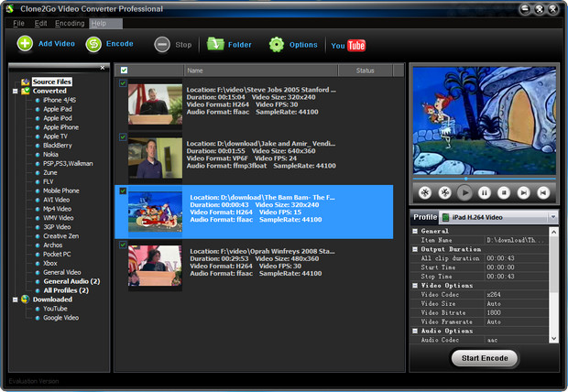Click the YouTube logo in the toolbar
Screen dimensions: 568x392
click(x=348, y=46)
